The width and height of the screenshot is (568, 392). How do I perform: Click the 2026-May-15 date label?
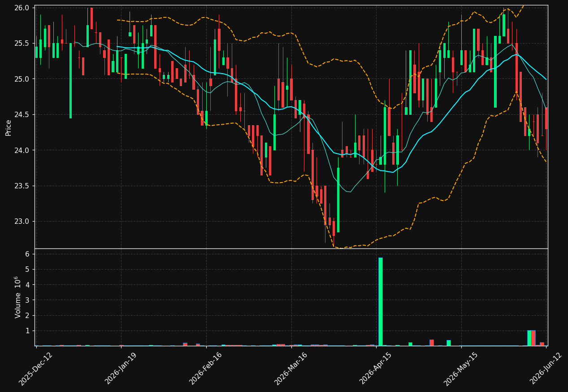coord(461,369)
